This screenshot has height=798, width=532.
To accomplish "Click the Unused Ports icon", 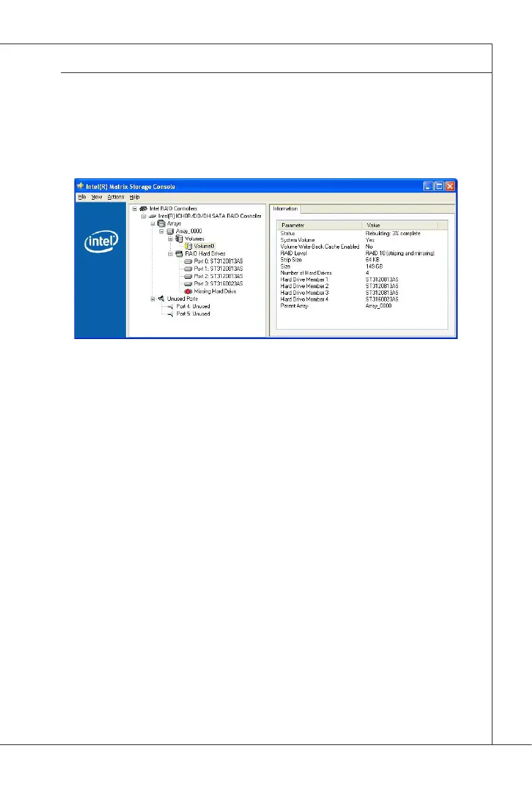I will (x=161, y=299).
